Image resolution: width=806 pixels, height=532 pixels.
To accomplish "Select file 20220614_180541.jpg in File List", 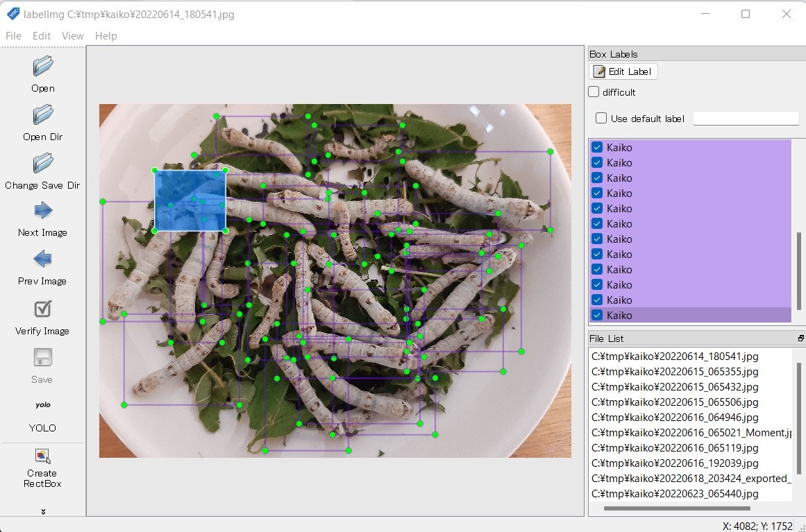I will 674,357.
